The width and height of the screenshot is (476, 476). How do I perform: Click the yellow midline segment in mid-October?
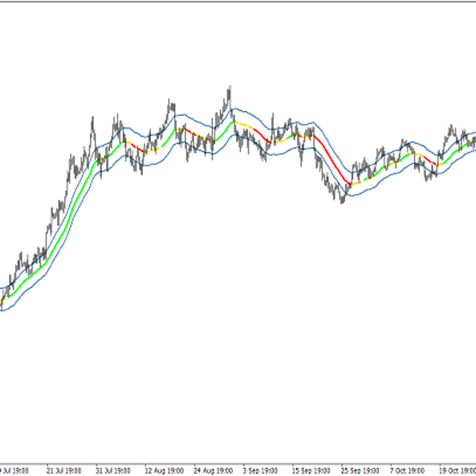click(x=422, y=155)
